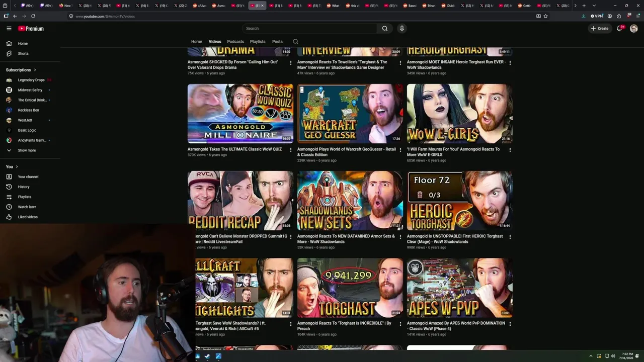Screen dimensions: 644x362
Task: Open the 'Asmongold Amazed By APES World PvP' title
Action: [456, 326]
